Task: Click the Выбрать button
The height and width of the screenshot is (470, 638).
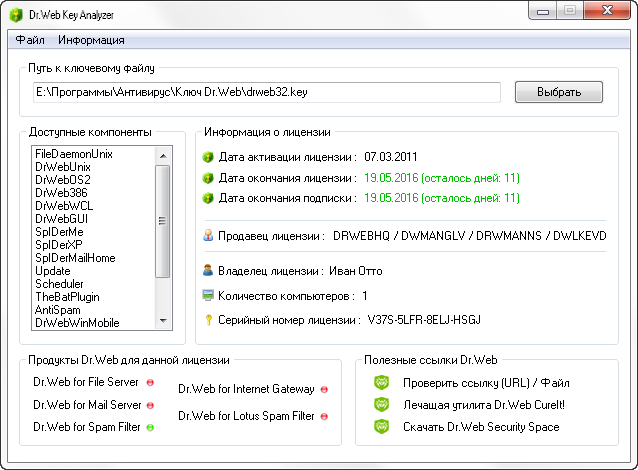Action: click(x=559, y=92)
